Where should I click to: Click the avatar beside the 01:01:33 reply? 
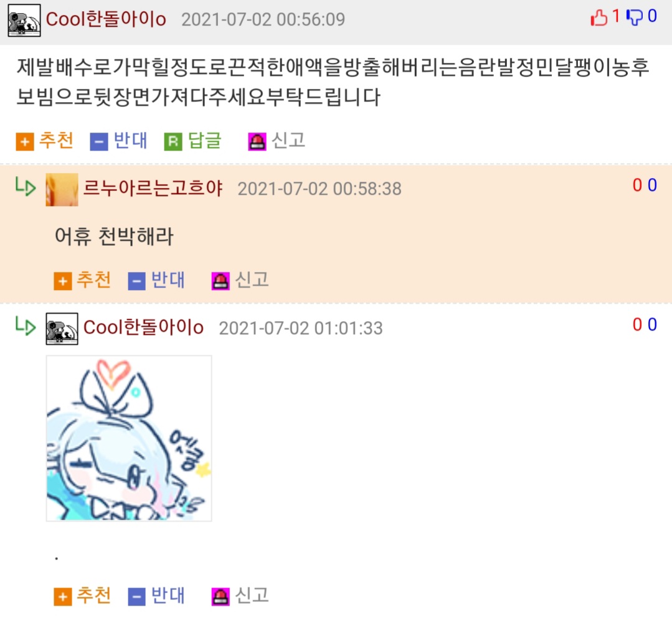62,329
